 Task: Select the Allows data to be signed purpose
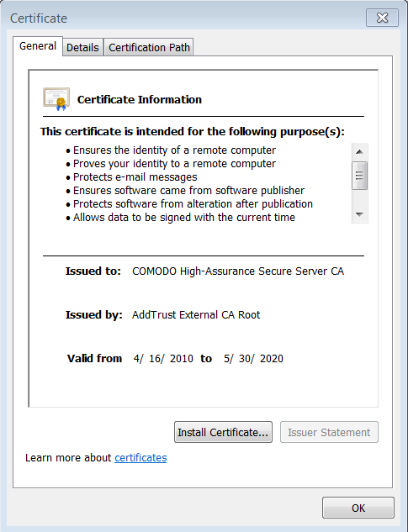(x=180, y=217)
